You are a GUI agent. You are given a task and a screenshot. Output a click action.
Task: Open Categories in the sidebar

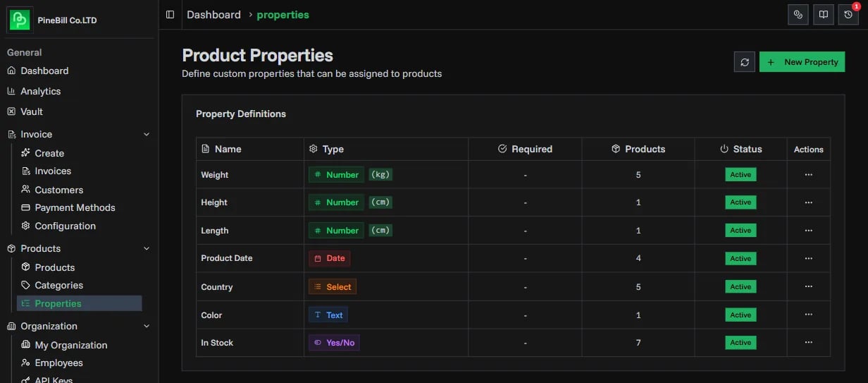click(x=58, y=285)
